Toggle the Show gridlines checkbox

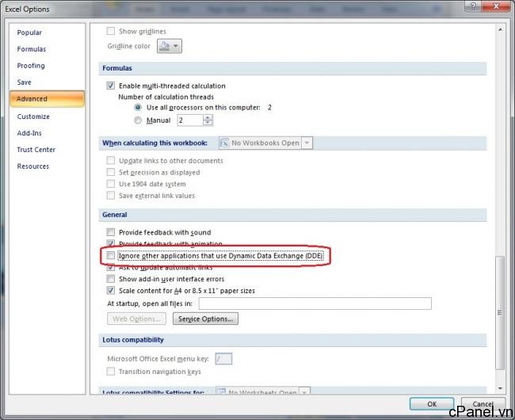[111, 31]
